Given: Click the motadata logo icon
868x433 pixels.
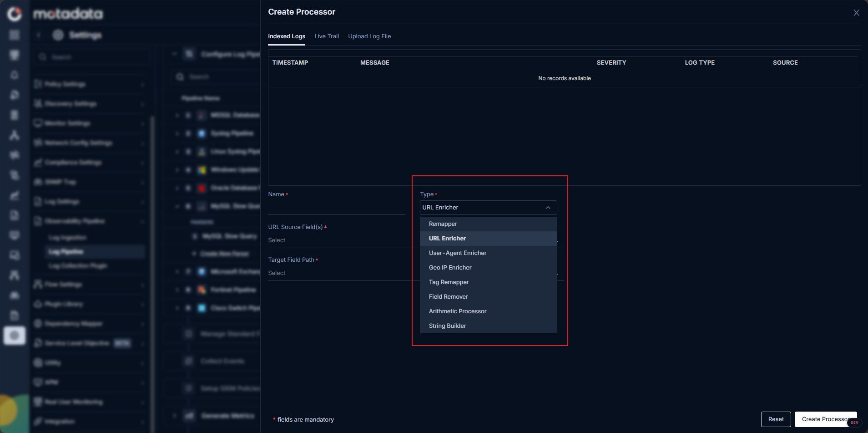Looking at the screenshot, I should 15,14.
